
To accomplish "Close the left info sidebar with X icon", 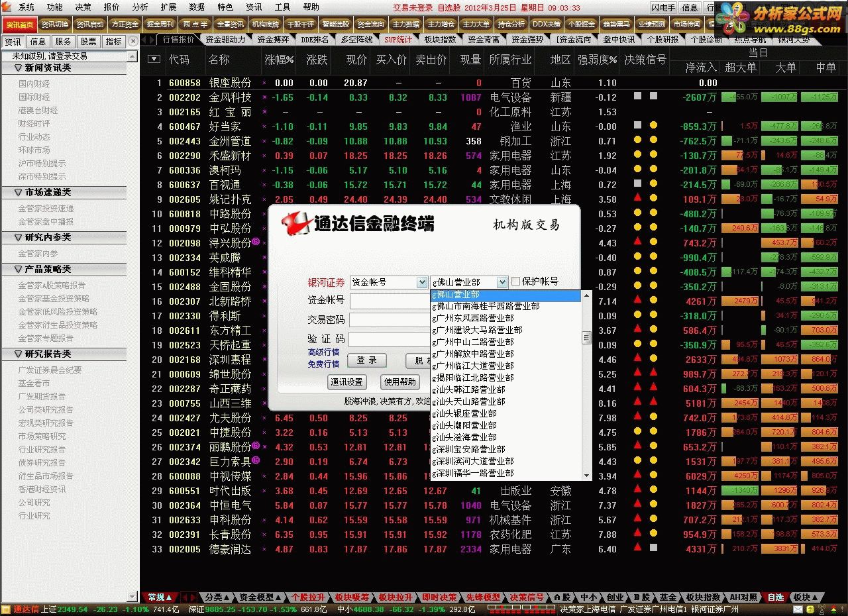I will 133,41.
